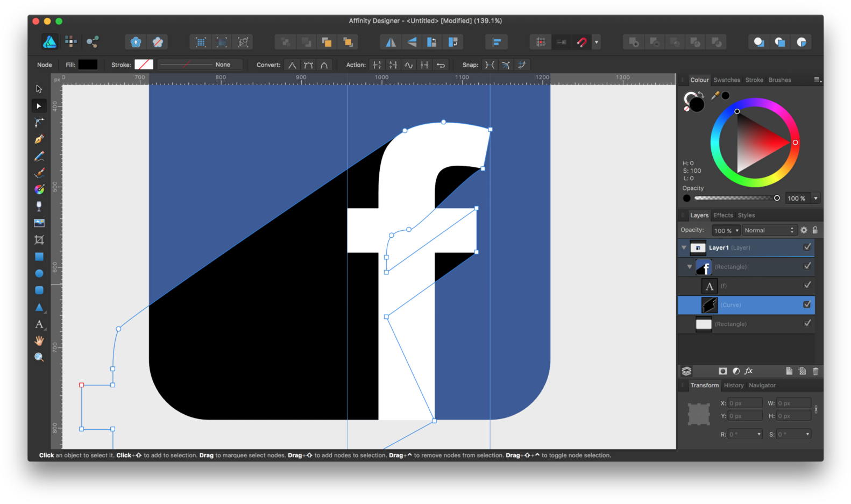Flip selection horizontally

point(391,42)
